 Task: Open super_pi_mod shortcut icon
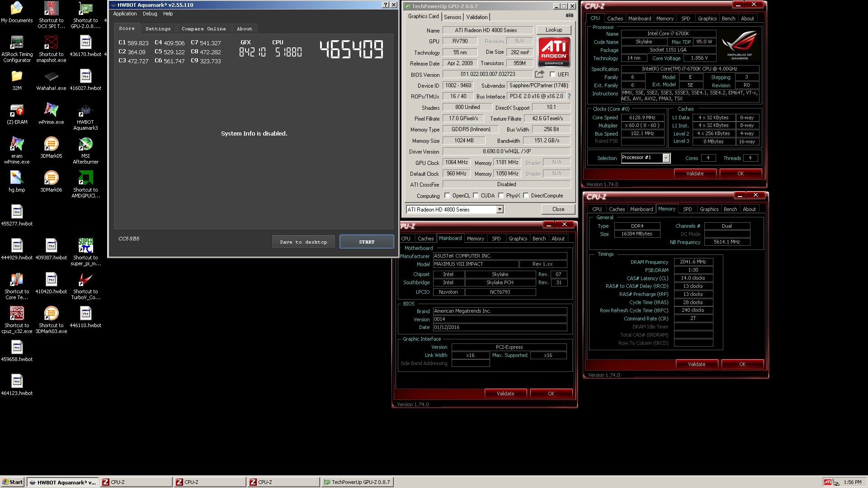pos(85,252)
